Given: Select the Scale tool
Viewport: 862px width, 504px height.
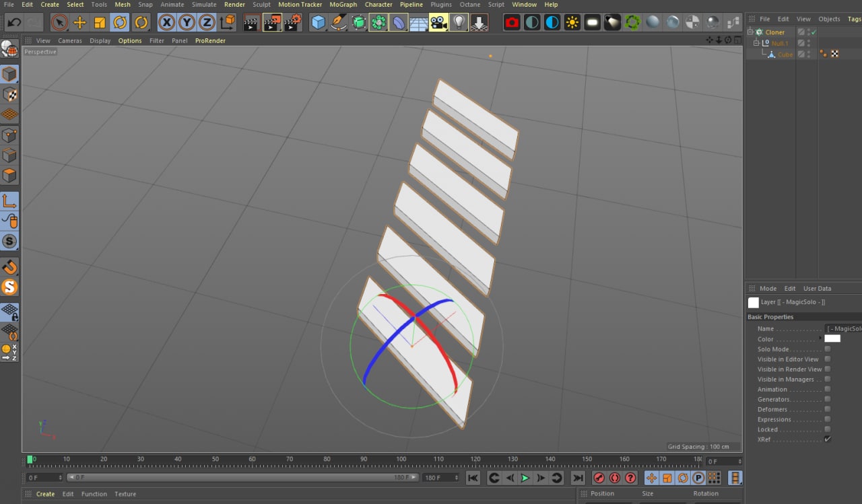Looking at the screenshot, I should point(100,22).
